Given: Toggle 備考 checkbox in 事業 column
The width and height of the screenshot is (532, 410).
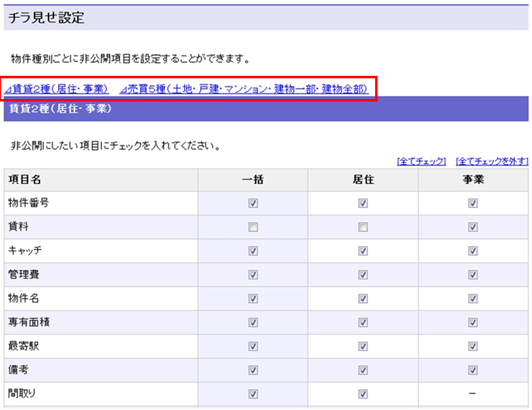Looking at the screenshot, I should click(x=473, y=370).
